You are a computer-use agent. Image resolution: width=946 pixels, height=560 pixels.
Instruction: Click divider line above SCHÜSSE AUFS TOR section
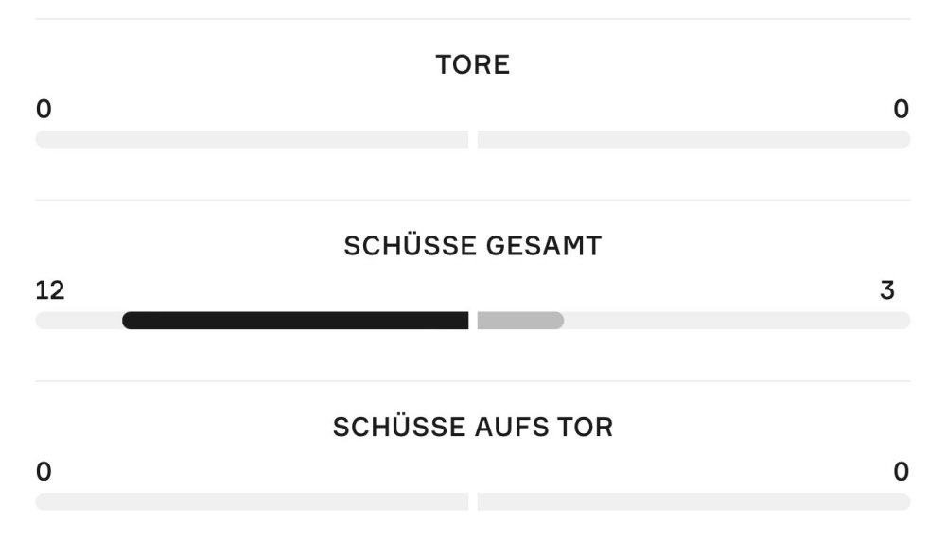click(x=473, y=381)
